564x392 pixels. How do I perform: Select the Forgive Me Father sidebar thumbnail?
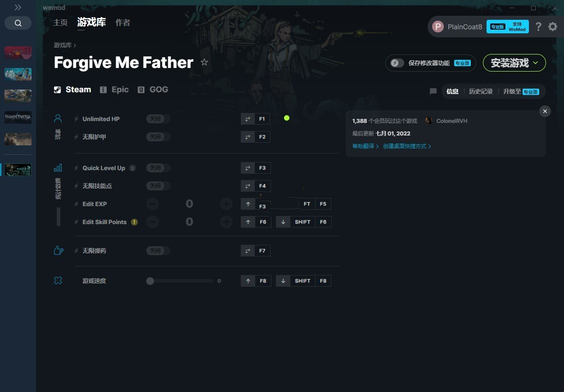pyautogui.click(x=18, y=170)
